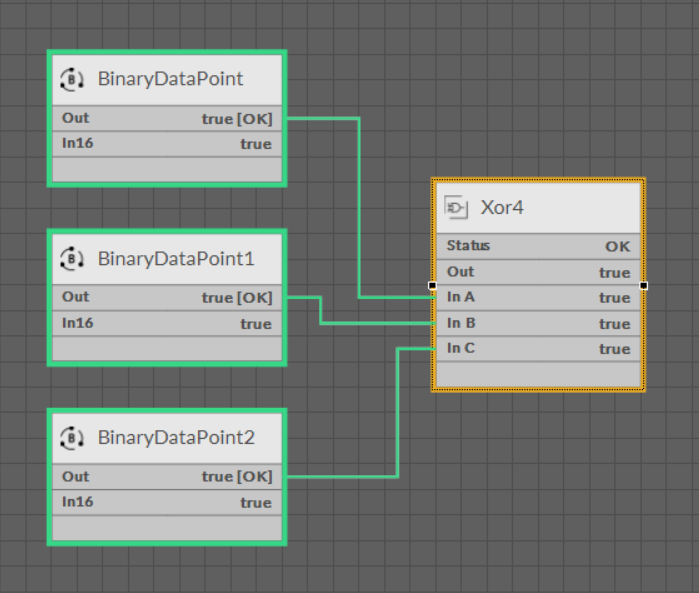The height and width of the screenshot is (593, 699).
Task: Select the BinaryDataPoint block title
Action: (x=170, y=79)
